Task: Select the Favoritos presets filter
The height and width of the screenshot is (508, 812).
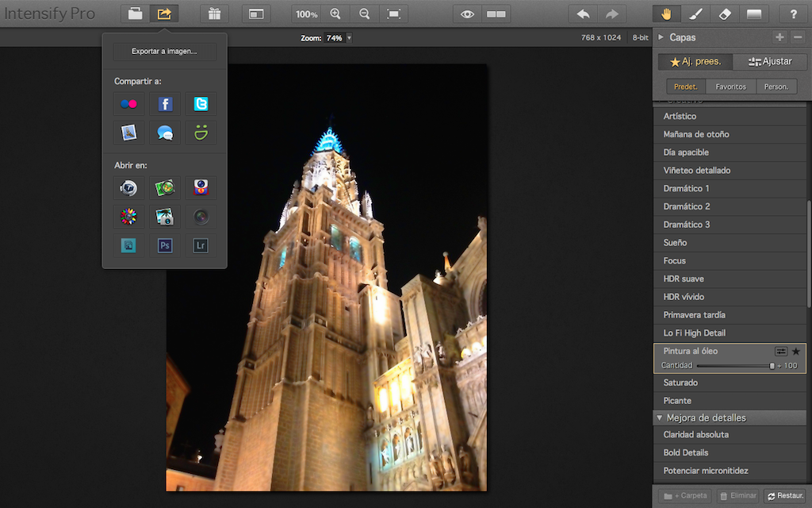Action: 730,87
